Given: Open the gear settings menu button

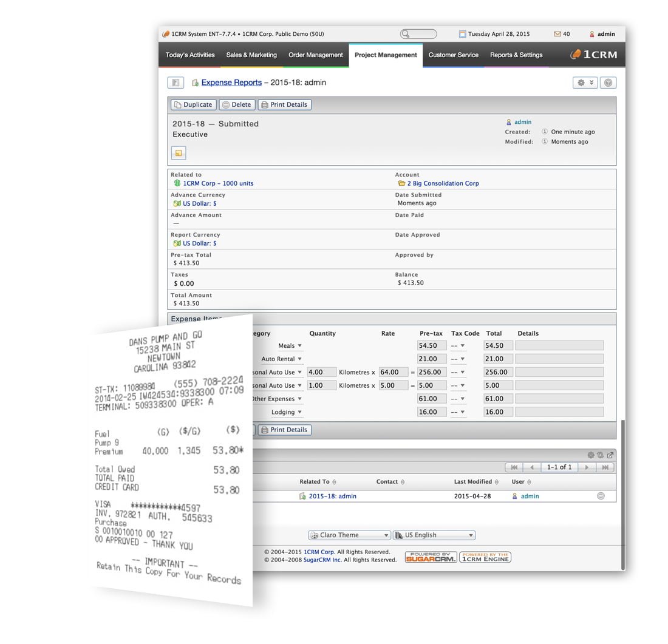Looking at the screenshot, I should click(585, 83).
